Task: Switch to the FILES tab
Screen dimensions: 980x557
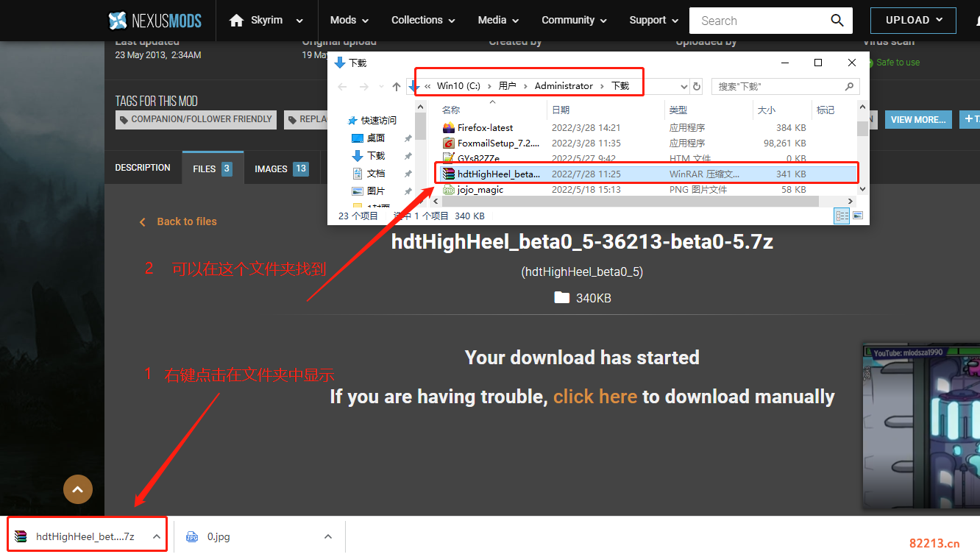Action: pyautogui.click(x=213, y=168)
